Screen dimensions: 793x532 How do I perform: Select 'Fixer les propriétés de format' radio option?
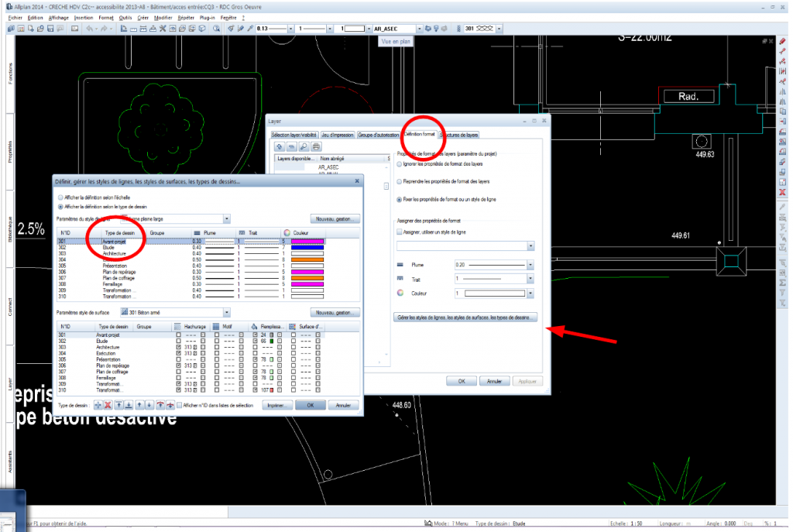pyautogui.click(x=399, y=199)
